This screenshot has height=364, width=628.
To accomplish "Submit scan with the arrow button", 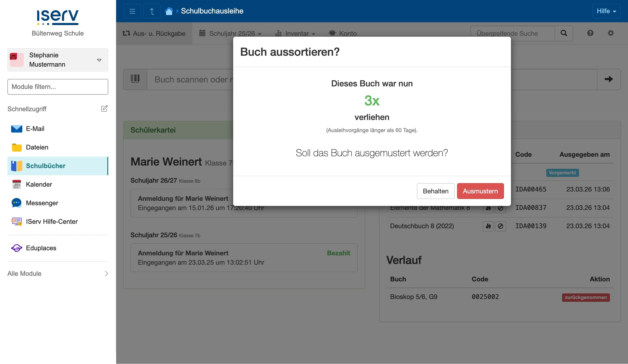I will (x=608, y=79).
